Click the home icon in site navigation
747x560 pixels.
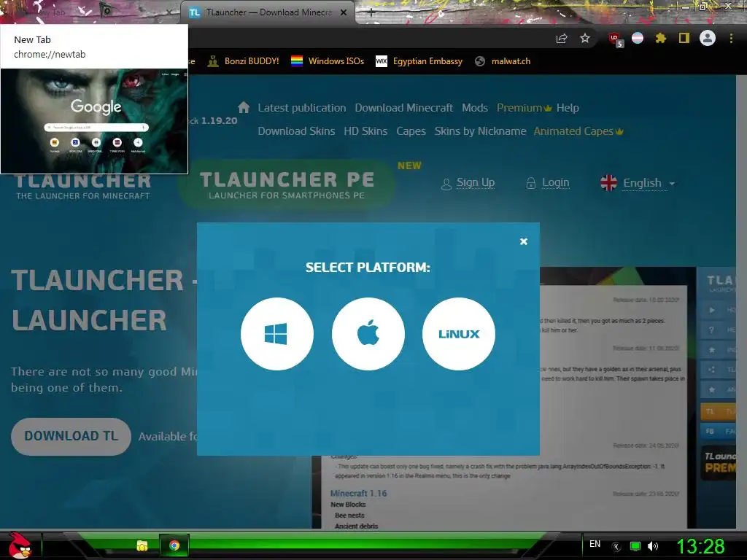point(244,107)
